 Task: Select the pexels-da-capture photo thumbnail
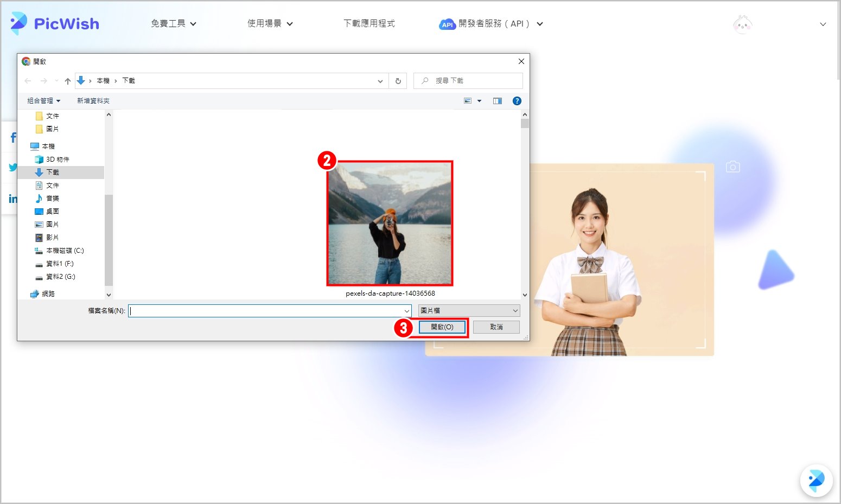pos(390,223)
